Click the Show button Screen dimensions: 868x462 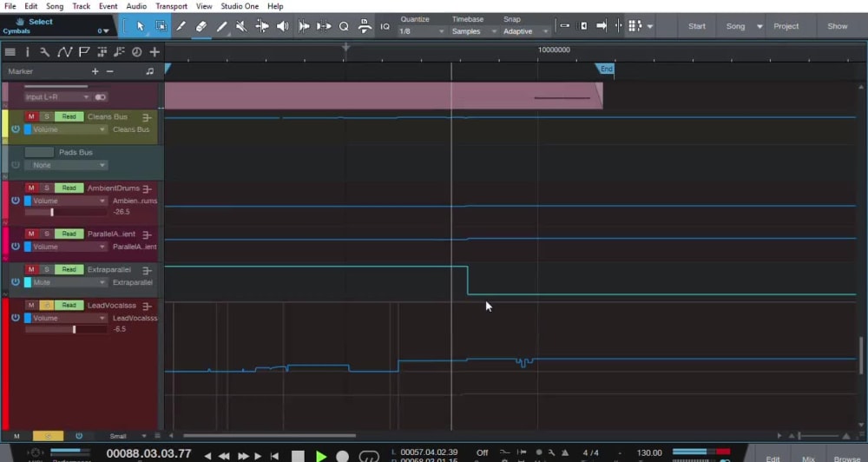(x=837, y=26)
